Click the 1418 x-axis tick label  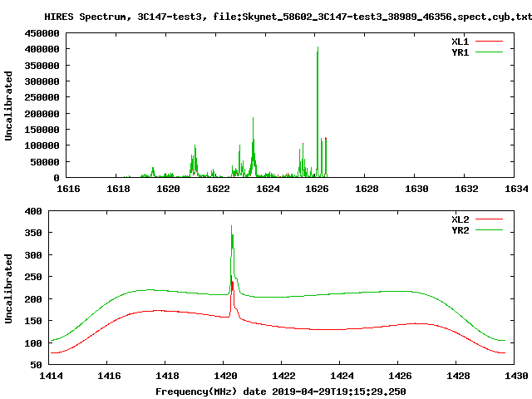pos(167,376)
